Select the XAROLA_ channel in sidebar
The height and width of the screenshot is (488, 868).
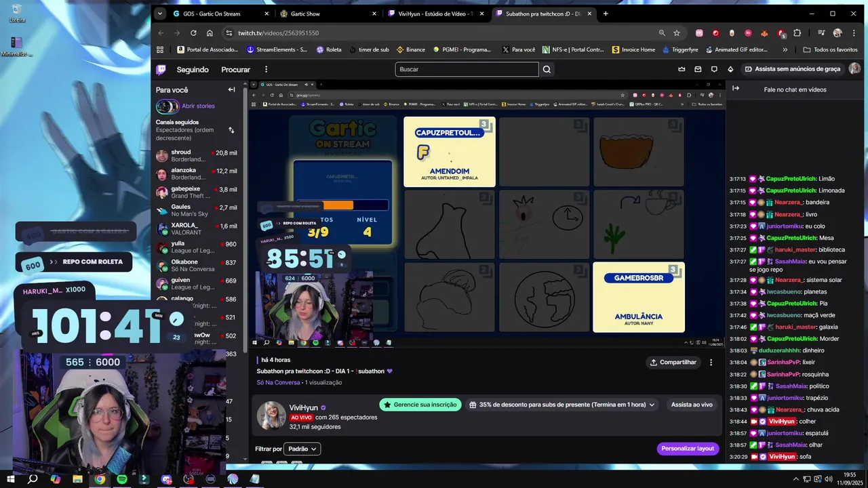(197, 229)
